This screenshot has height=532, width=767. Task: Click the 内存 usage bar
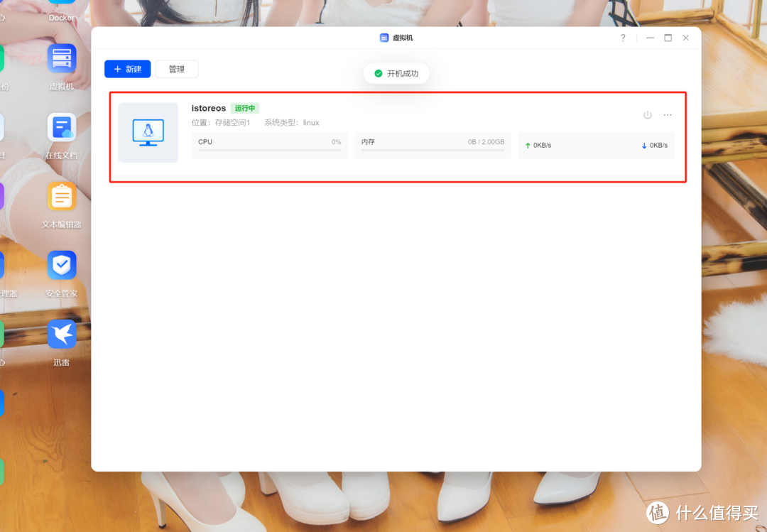[x=433, y=150]
